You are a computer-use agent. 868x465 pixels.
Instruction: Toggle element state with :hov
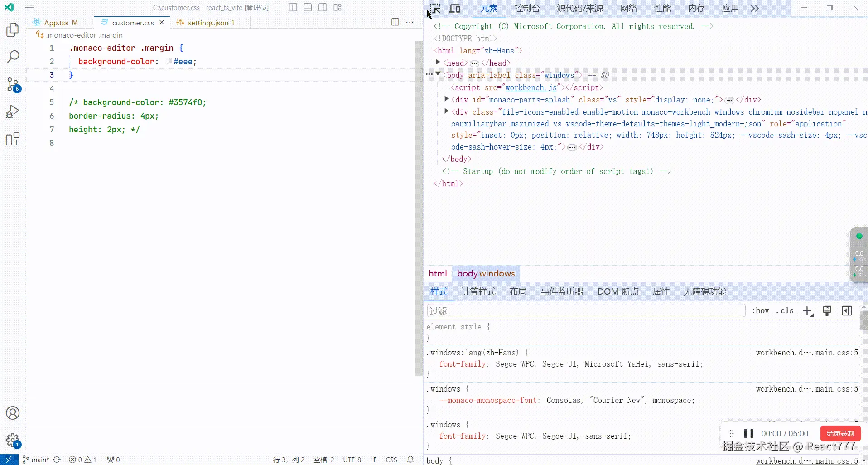(761, 310)
